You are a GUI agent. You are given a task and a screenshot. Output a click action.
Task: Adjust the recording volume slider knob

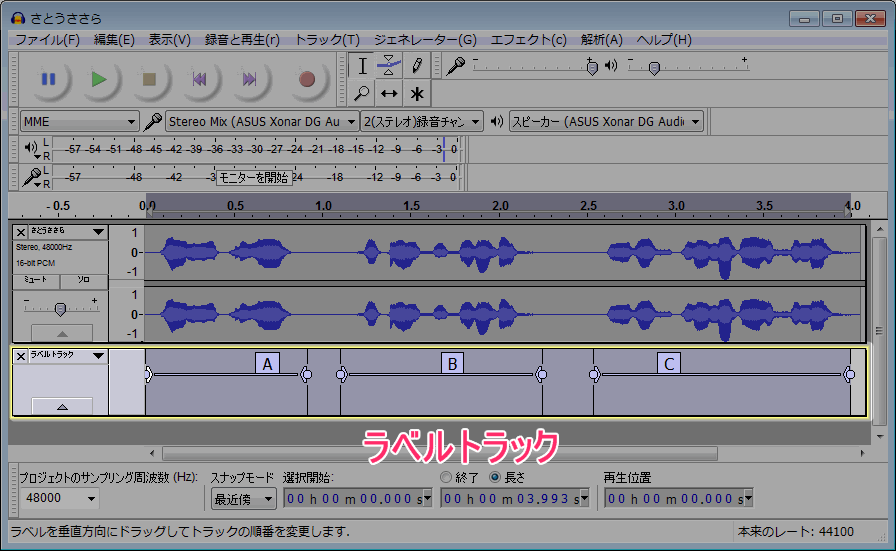(x=592, y=67)
